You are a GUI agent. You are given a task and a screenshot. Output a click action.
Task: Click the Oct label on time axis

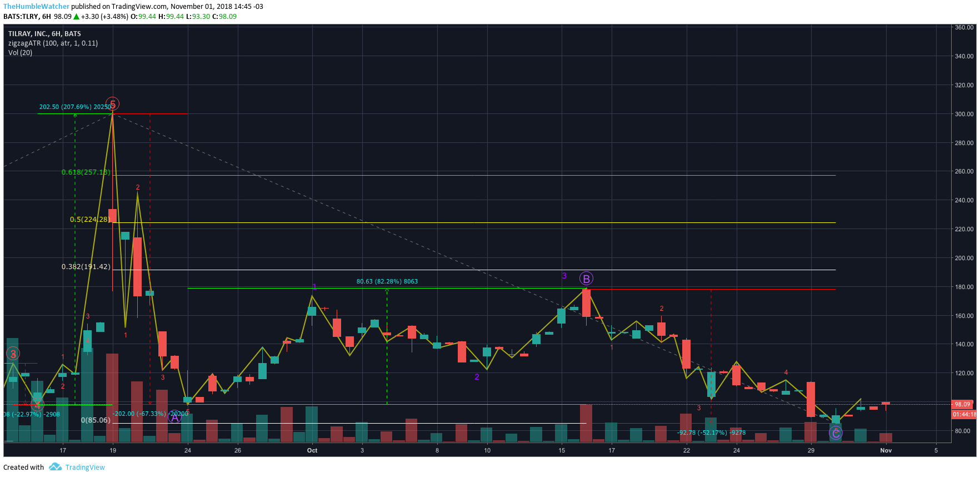tap(312, 450)
